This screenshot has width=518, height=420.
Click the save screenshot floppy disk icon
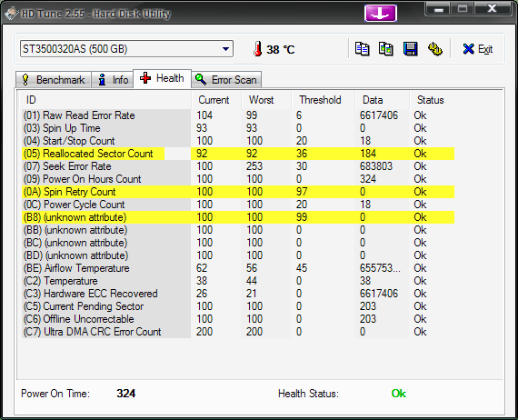[410, 49]
